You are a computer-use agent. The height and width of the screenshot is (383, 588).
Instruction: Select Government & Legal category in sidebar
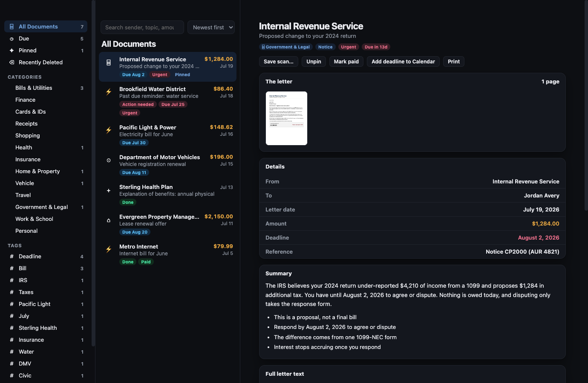[46, 207]
